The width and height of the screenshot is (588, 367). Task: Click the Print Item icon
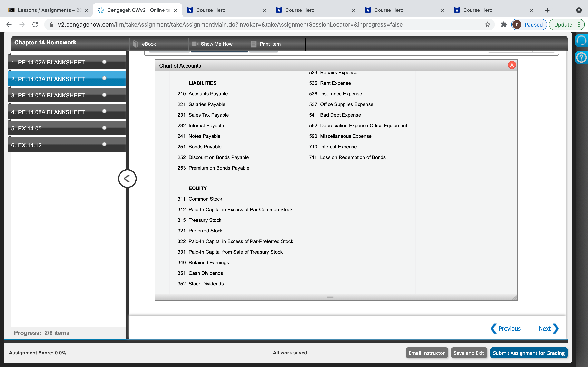(x=253, y=44)
